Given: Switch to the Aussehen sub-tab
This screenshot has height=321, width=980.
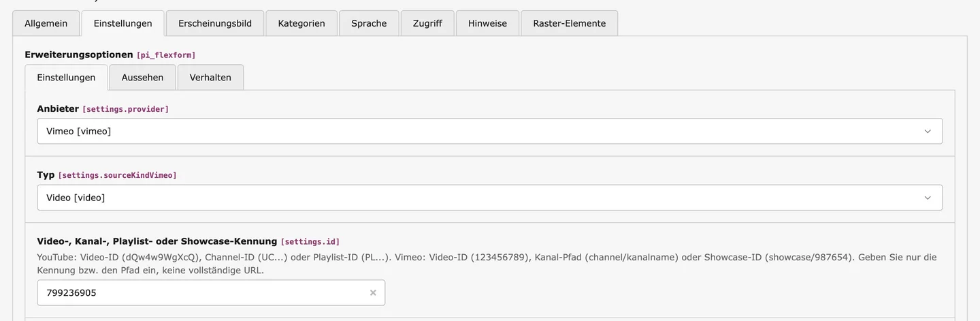Looking at the screenshot, I should coord(142,77).
